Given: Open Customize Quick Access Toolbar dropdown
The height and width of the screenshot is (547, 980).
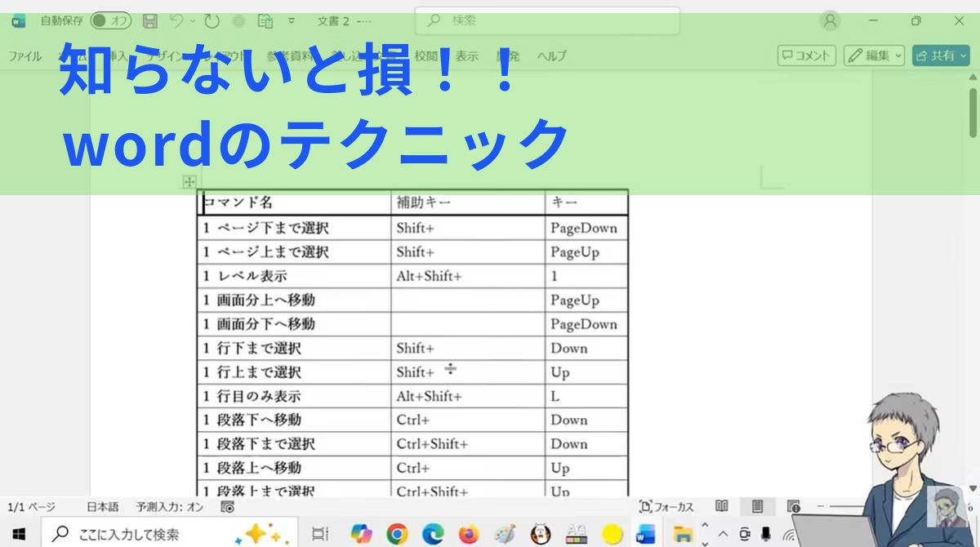Looking at the screenshot, I should point(292,20).
